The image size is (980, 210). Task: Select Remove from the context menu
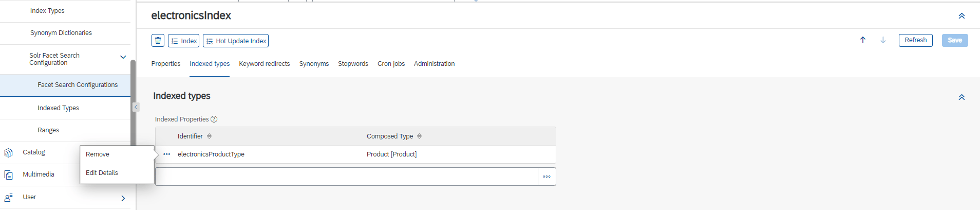coord(98,154)
